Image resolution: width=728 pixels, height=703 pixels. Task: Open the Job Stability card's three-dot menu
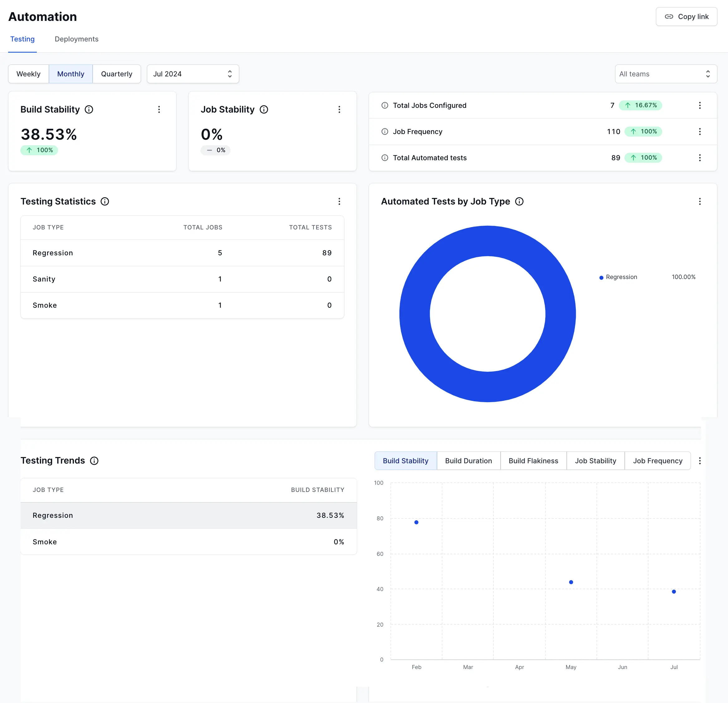pos(339,109)
